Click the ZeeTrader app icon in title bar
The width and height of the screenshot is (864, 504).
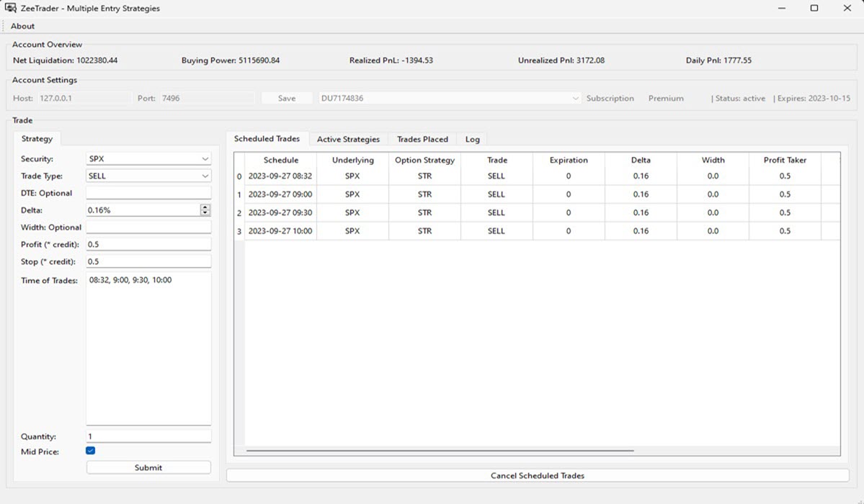(10, 8)
